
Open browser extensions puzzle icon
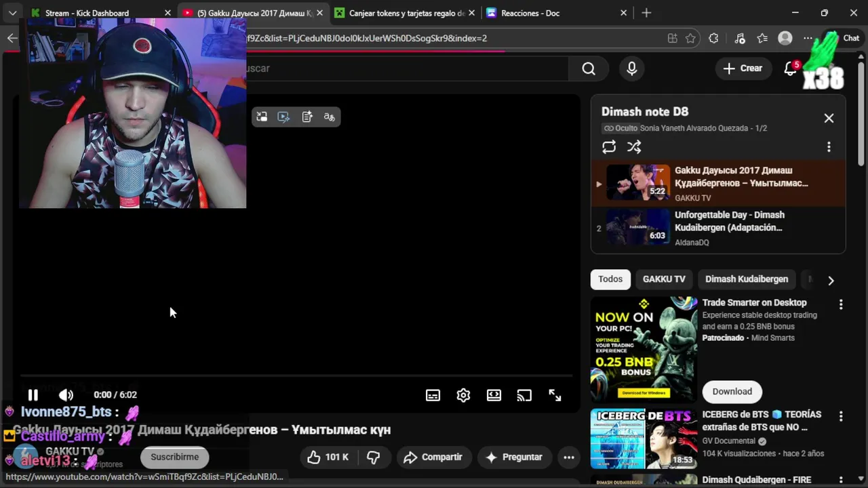(x=713, y=39)
